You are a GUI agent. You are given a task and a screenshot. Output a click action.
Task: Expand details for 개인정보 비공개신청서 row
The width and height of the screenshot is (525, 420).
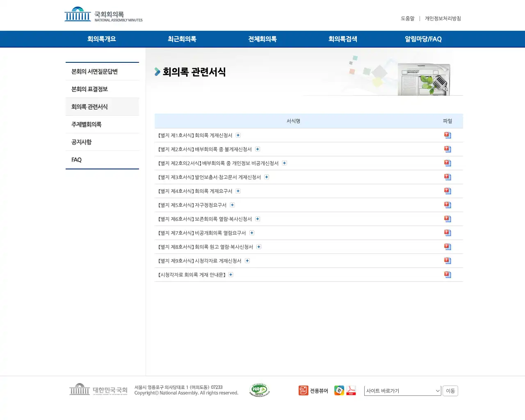284,163
